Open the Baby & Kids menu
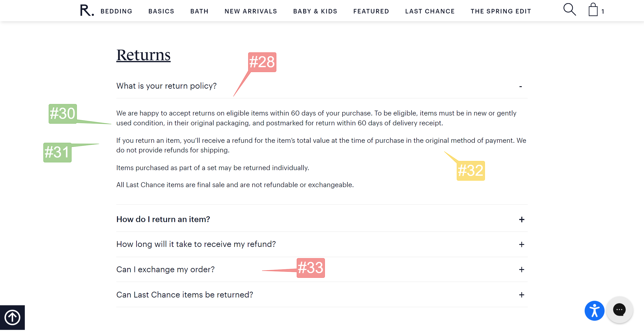 pyautogui.click(x=315, y=11)
